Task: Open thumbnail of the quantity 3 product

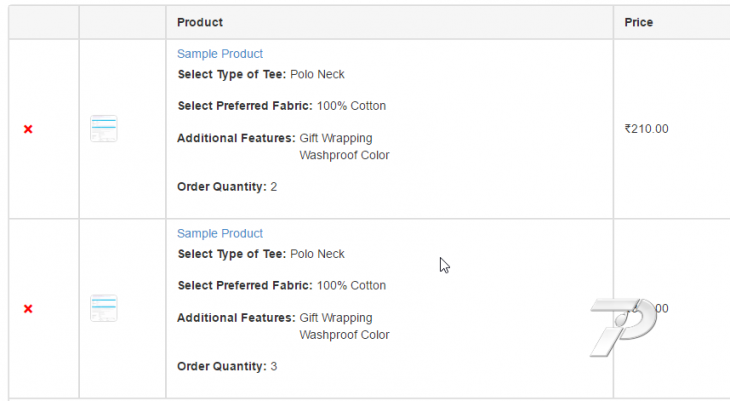Action: [x=104, y=308]
